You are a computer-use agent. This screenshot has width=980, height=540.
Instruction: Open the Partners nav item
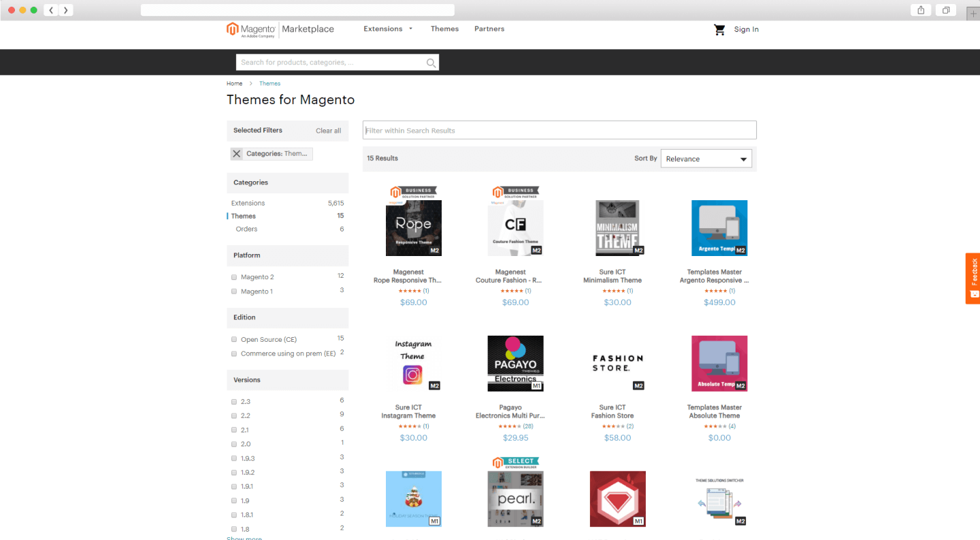pyautogui.click(x=489, y=29)
